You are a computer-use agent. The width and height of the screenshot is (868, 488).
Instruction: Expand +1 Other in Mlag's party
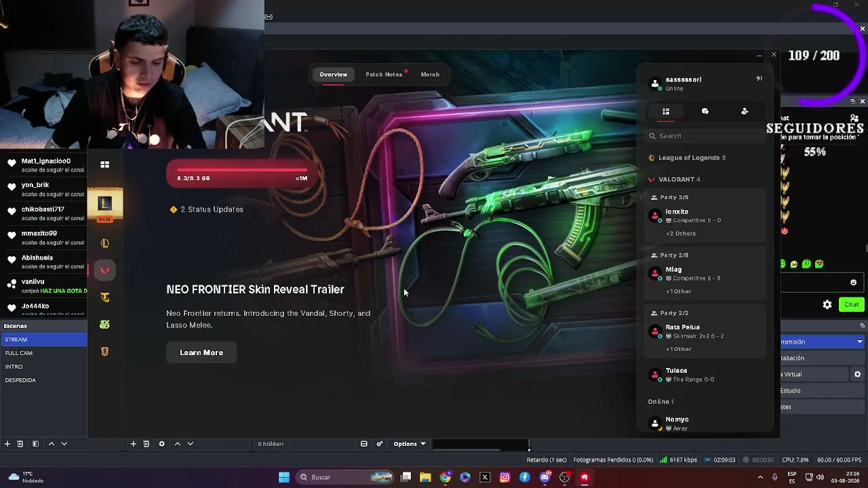tap(679, 291)
